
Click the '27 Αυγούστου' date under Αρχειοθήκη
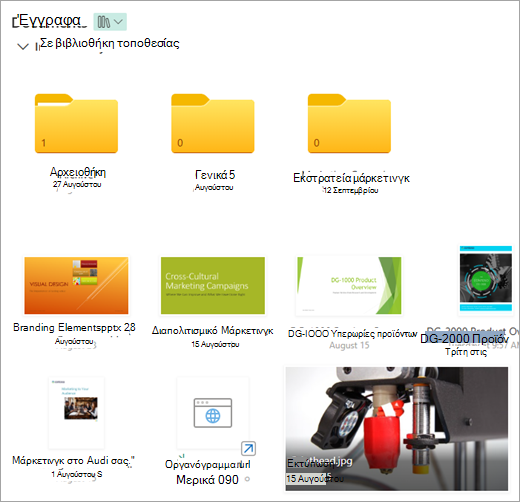(x=77, y=184)
